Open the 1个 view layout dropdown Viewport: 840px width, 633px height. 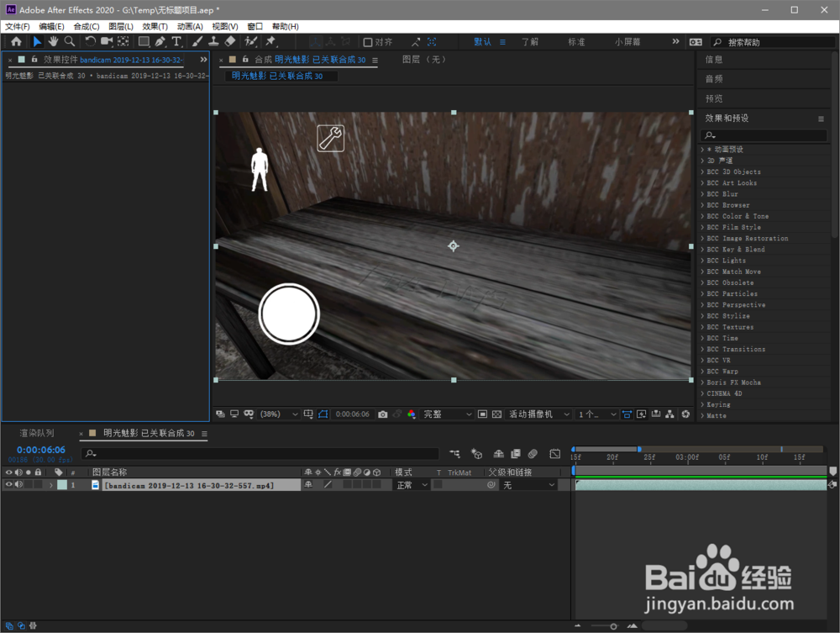(597, 414)
